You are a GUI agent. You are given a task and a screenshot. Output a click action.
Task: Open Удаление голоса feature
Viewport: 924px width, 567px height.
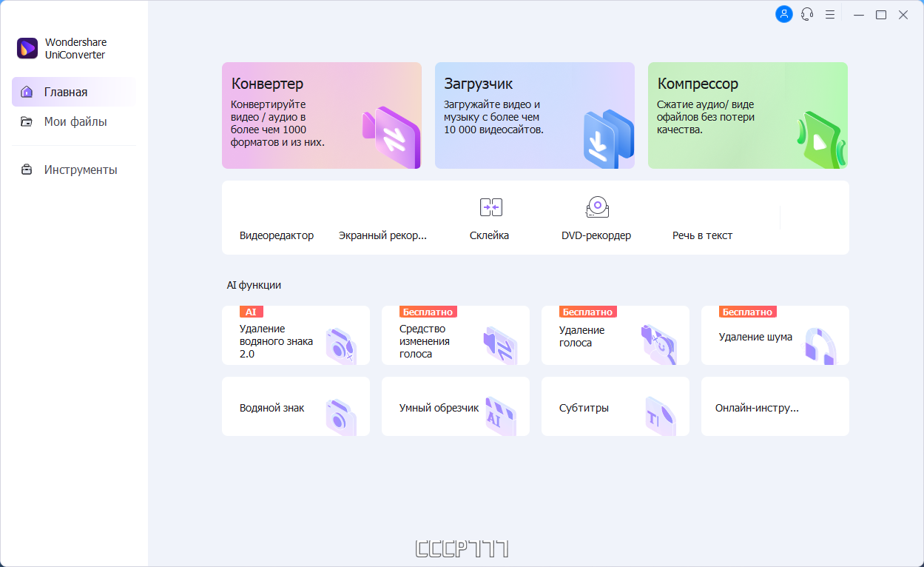[x=616, y=335]
